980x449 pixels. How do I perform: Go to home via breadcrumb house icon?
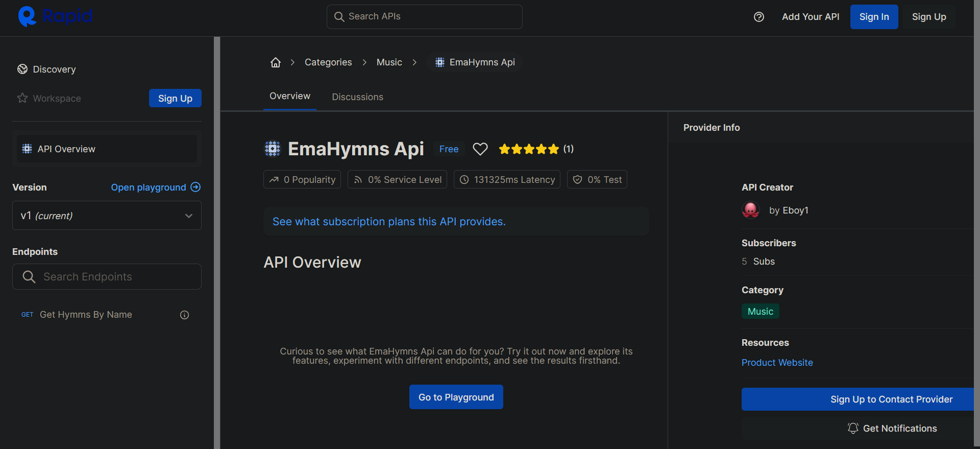pyautogui.click(x=276, y=62)
